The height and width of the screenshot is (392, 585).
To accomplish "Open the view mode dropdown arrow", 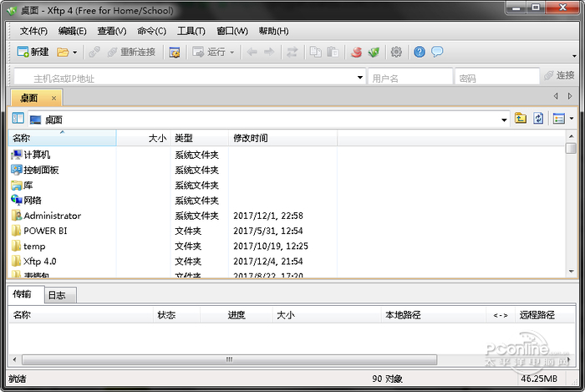I will pyautogui.click(x=572, y=119).
